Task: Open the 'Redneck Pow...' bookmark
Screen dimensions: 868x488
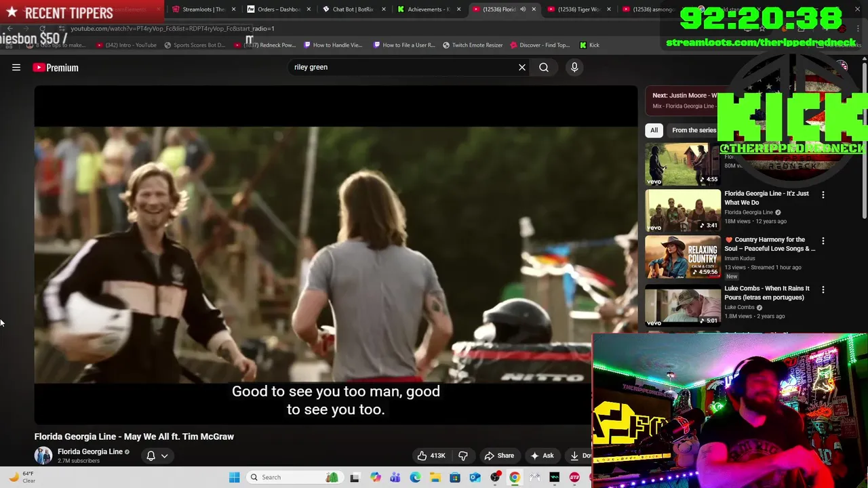Action: [x=265, y=45]
